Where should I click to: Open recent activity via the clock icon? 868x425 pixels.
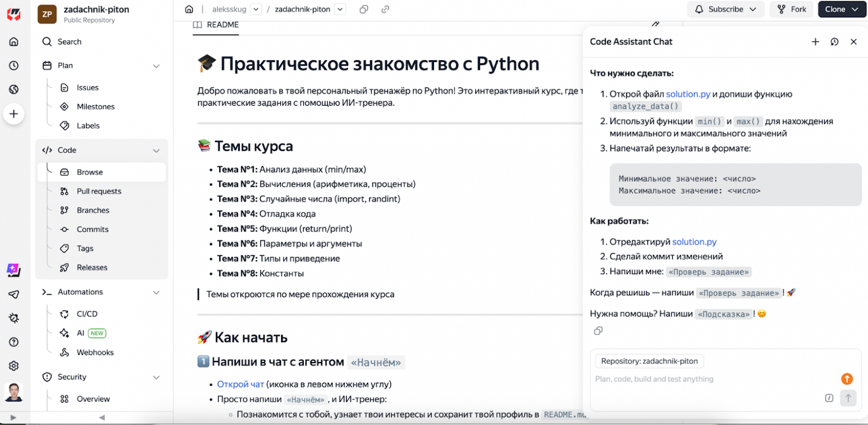click(14, 65)
